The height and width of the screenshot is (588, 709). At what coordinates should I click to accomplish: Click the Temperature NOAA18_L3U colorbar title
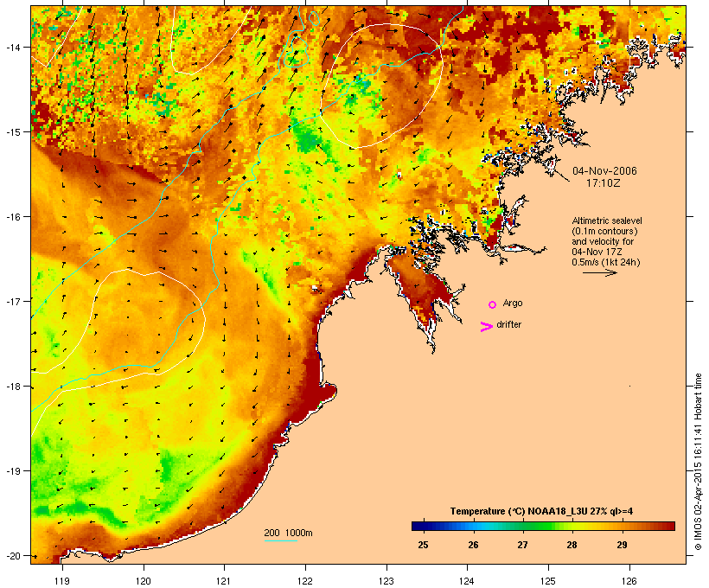point(541,512)
